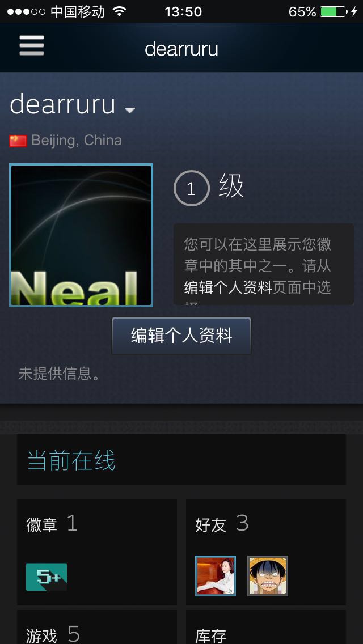The width and height of the screenshot is (363, 644).
Task: Tap the badge showcase description box
Action: 264,264
